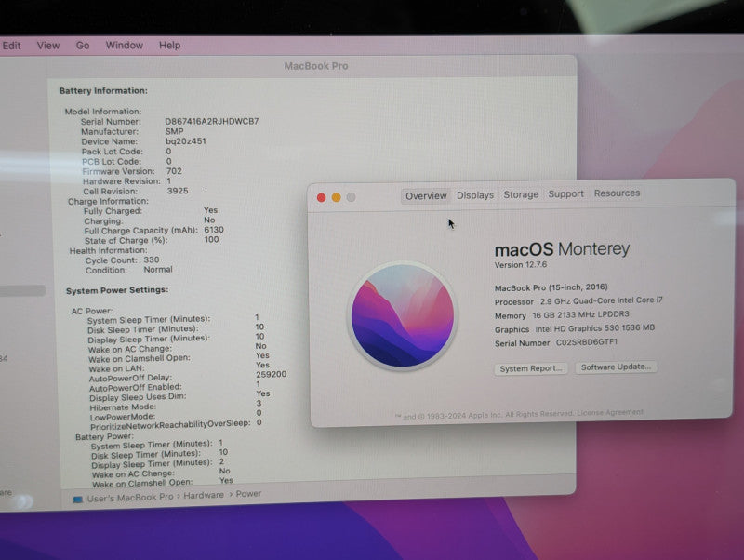Select the System Power Settings heading
The width and height of the screenshot is (744, 560).
[x=117, y=290]
